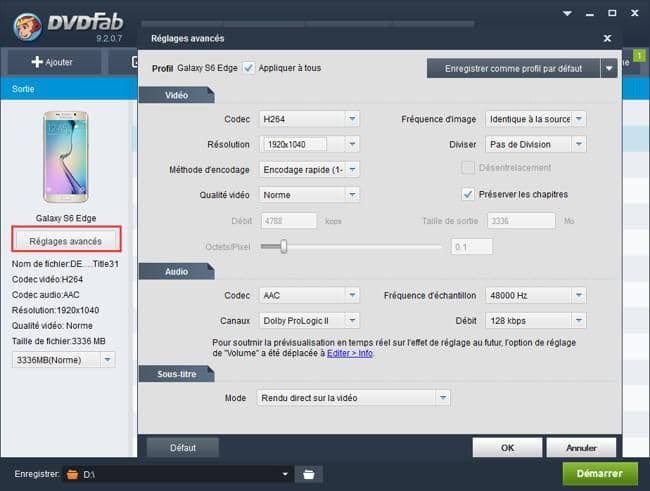The height and width of the screenshot is (491, 650).
Task: Open the audio Débit 128 kbps dropdown
Action: click(536, 321)
